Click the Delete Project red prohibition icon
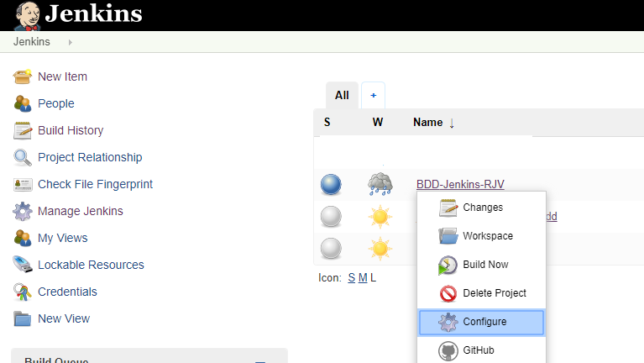The image size is (644, 363). coord(448,293)
